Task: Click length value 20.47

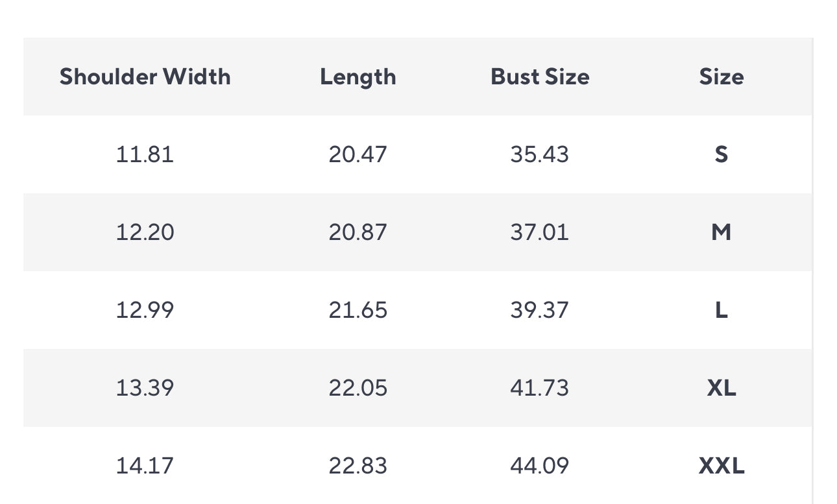Action: click(358, 154)
